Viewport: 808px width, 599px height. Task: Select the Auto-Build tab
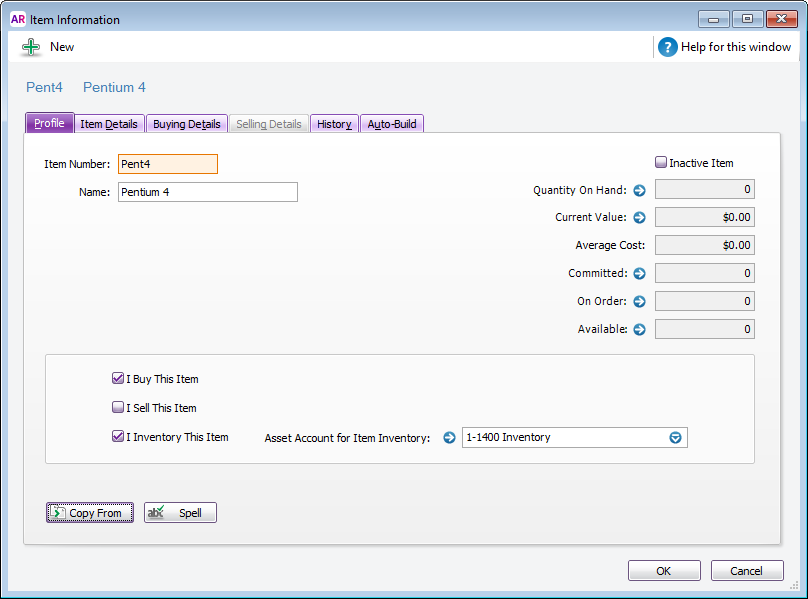click(x=391, y=123)
